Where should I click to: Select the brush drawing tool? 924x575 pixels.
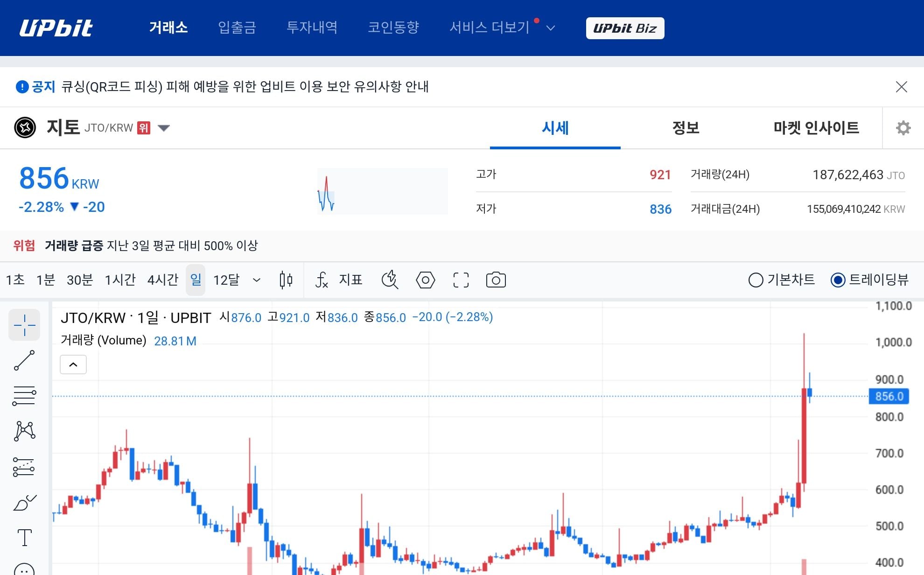[24, 503]
